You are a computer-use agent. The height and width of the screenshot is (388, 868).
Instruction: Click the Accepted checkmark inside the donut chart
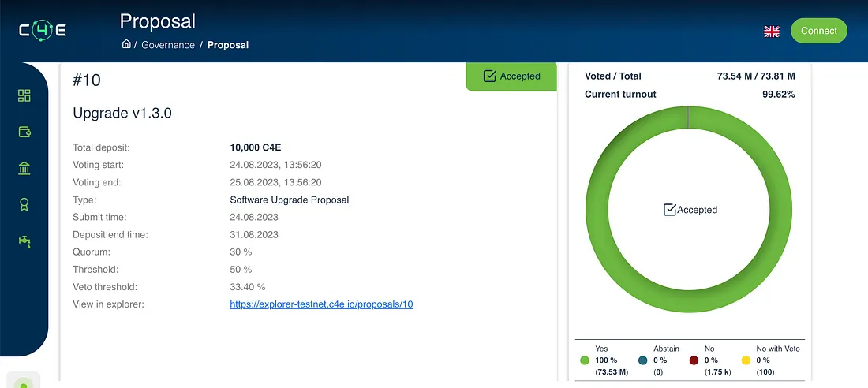pos(669,210)
